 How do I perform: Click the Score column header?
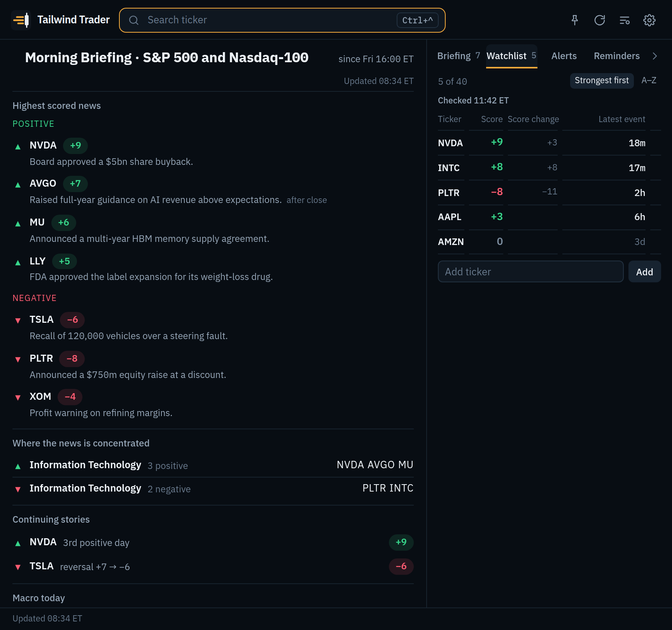[492, 119]
